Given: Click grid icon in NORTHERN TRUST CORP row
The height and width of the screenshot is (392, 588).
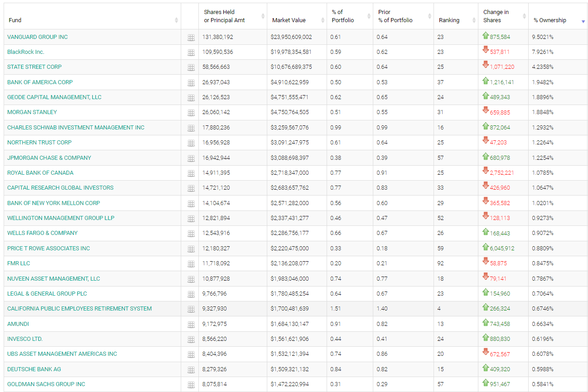Looking at the screenshot, I should tap(191, 143).
